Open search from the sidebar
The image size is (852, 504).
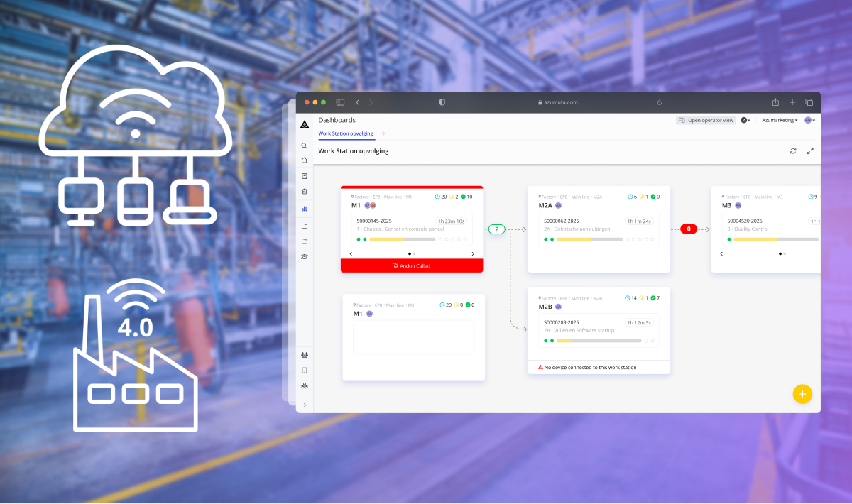point(304,145)
